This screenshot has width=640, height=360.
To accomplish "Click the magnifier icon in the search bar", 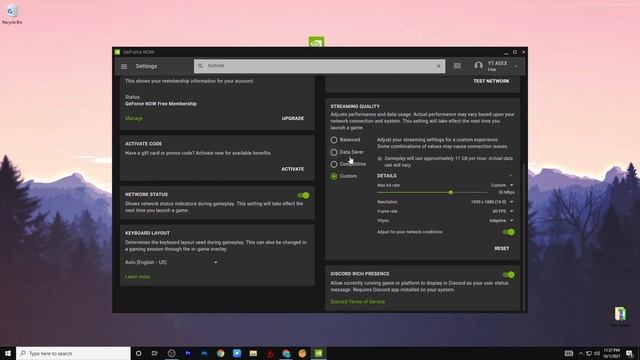I will click(x=200, y=66).
